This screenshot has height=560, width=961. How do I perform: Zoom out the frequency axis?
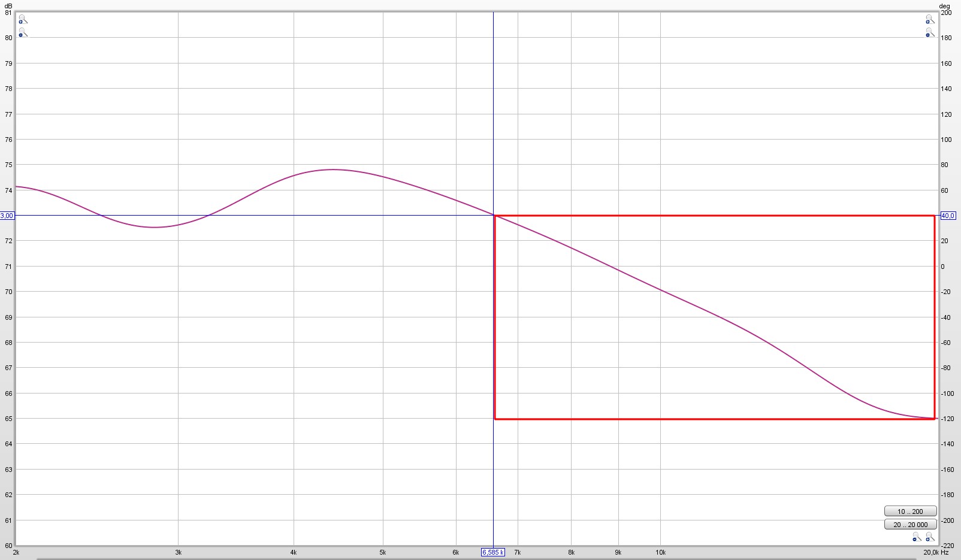tap(917, 537)
